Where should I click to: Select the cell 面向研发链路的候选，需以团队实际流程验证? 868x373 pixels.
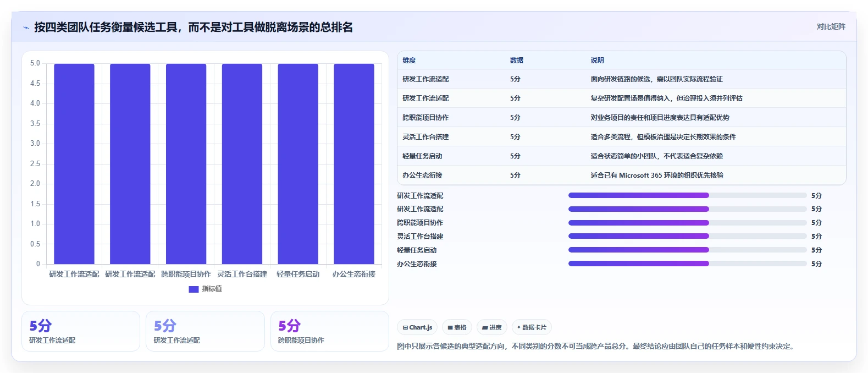coord(657,79)
